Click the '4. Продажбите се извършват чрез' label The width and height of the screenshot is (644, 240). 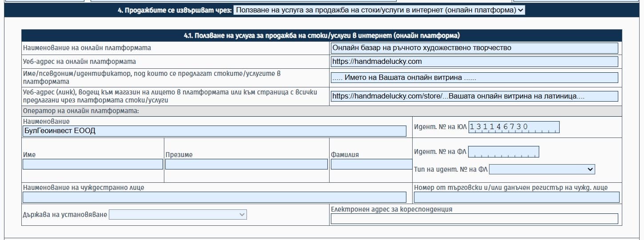[175, 10]
